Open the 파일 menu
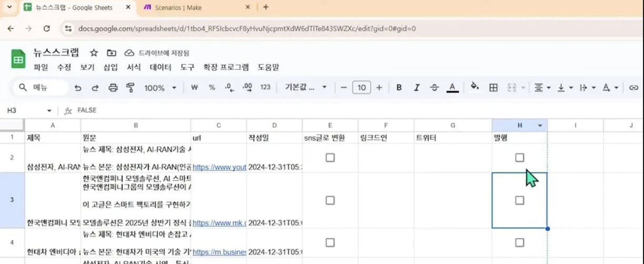 pos(41,67)
